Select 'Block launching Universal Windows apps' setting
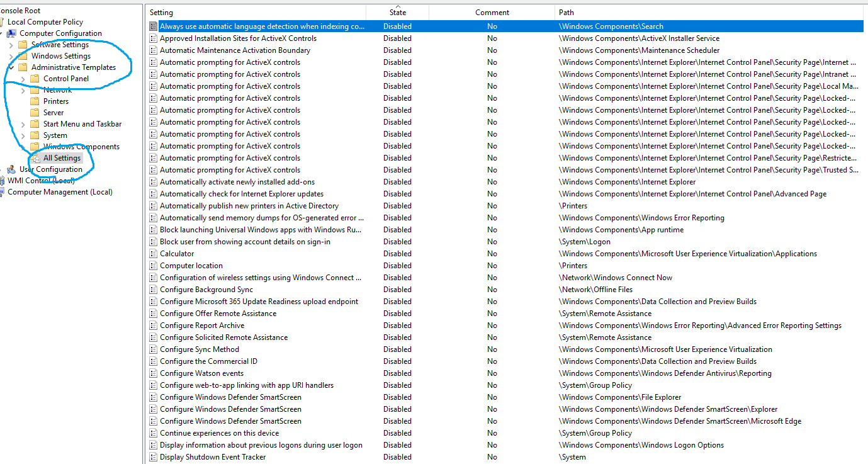The height and width of the screenshot is (464, 868). pyautogui.click(x=261, y=230)
